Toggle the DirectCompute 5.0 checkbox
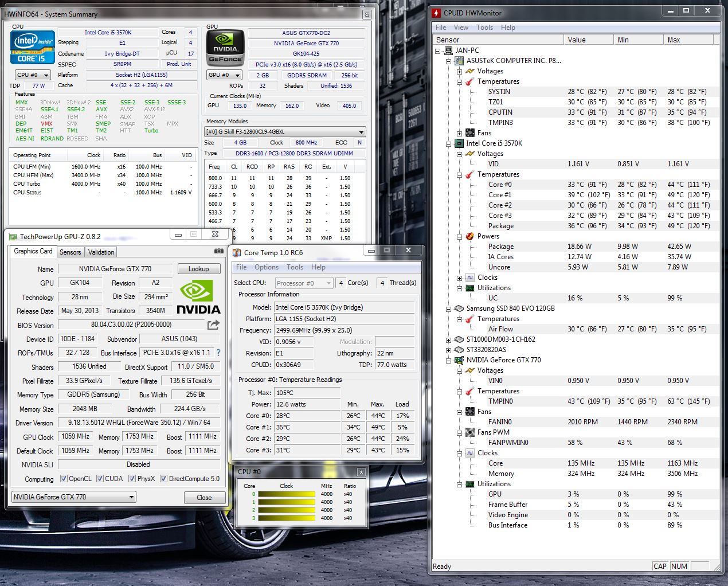728x586 pixels. 163,479
